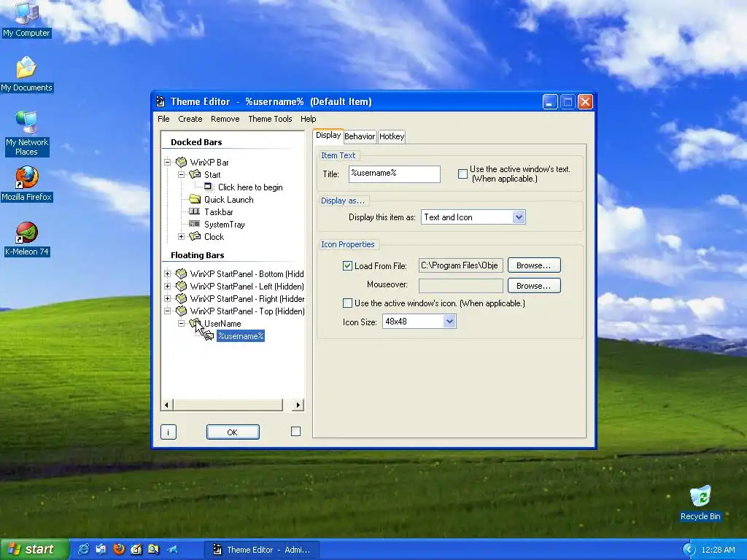Click the Start folder icon in tree

(x=195, y=175)
